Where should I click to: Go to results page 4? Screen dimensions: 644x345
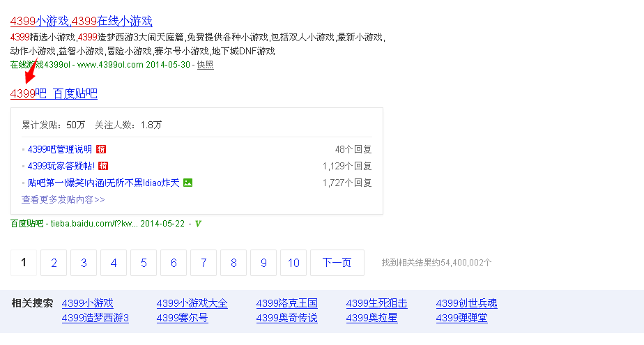114,263
